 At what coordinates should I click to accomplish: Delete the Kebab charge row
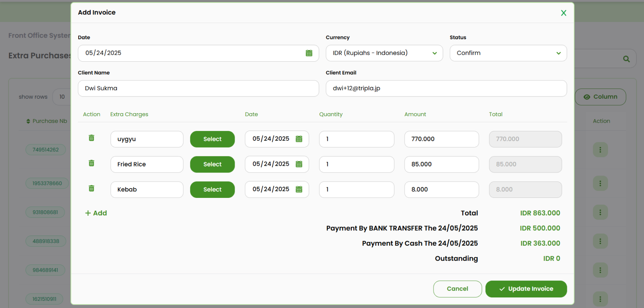pos(91,188)
